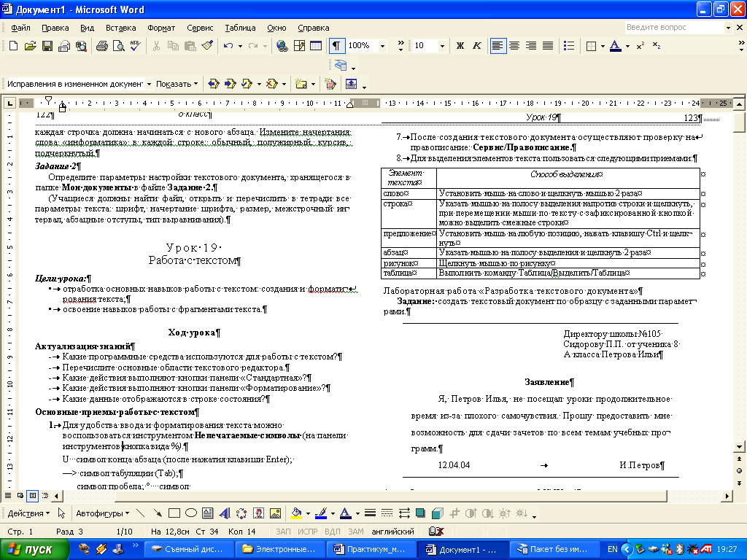Apply fill color with paint bucket
Image resolution: width=747 pixels, height=560 pixels.
296,513
